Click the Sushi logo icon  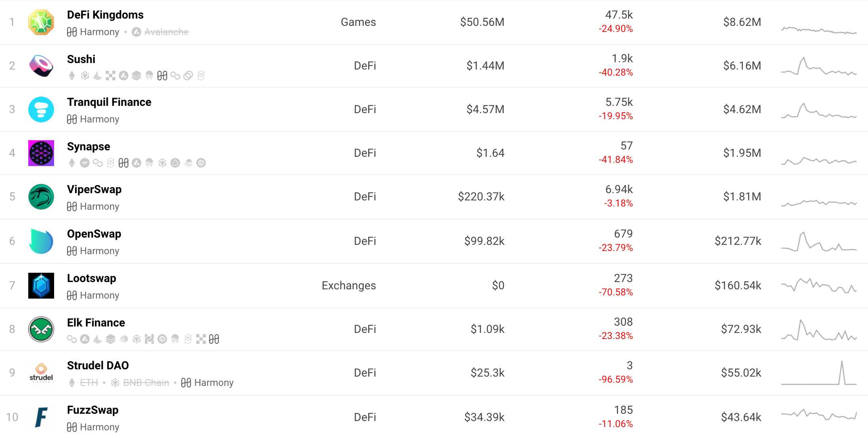click(41, 66)
